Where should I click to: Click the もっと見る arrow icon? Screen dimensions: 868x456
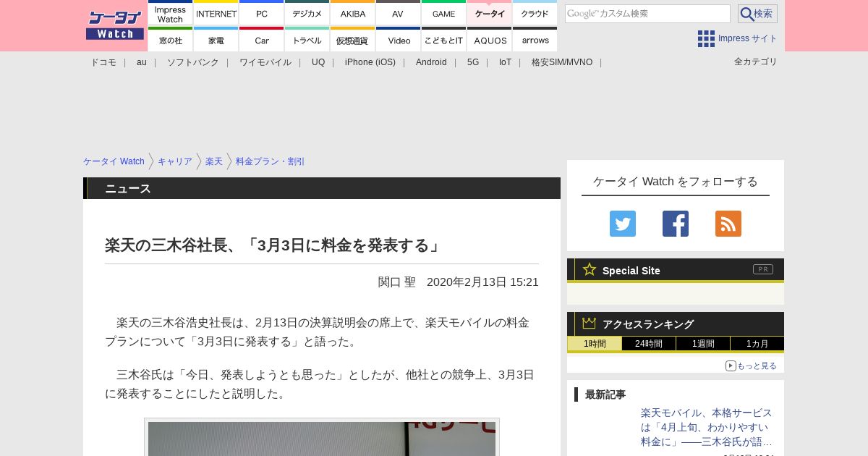click(731, 366)
